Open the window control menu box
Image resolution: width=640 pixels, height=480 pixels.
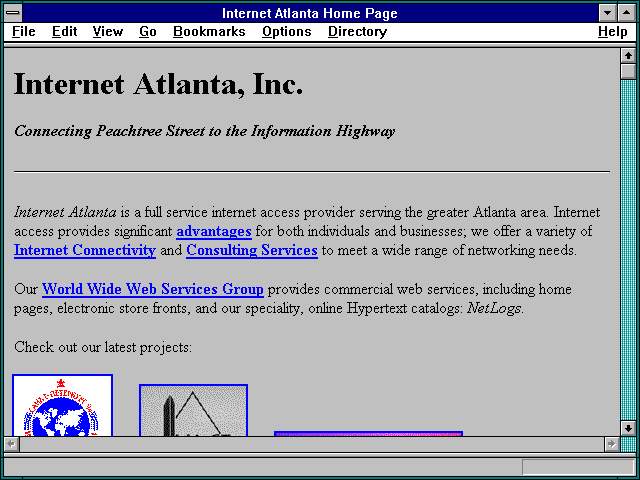13,13
